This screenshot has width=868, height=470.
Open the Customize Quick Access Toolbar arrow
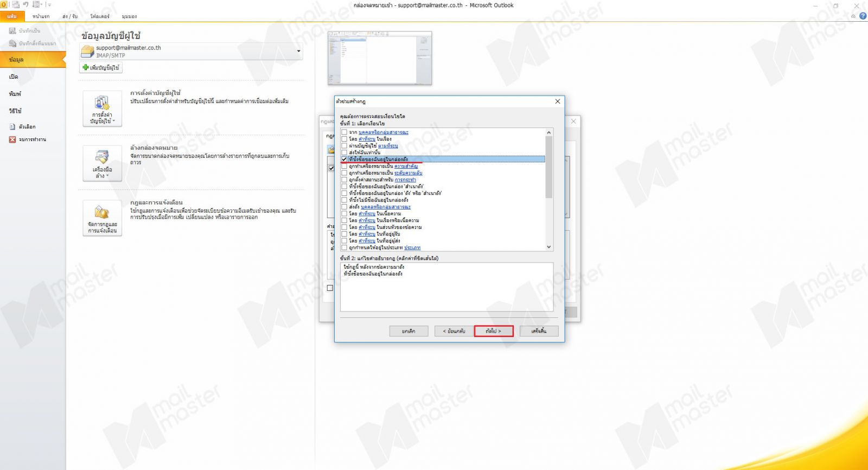(49, 5)
